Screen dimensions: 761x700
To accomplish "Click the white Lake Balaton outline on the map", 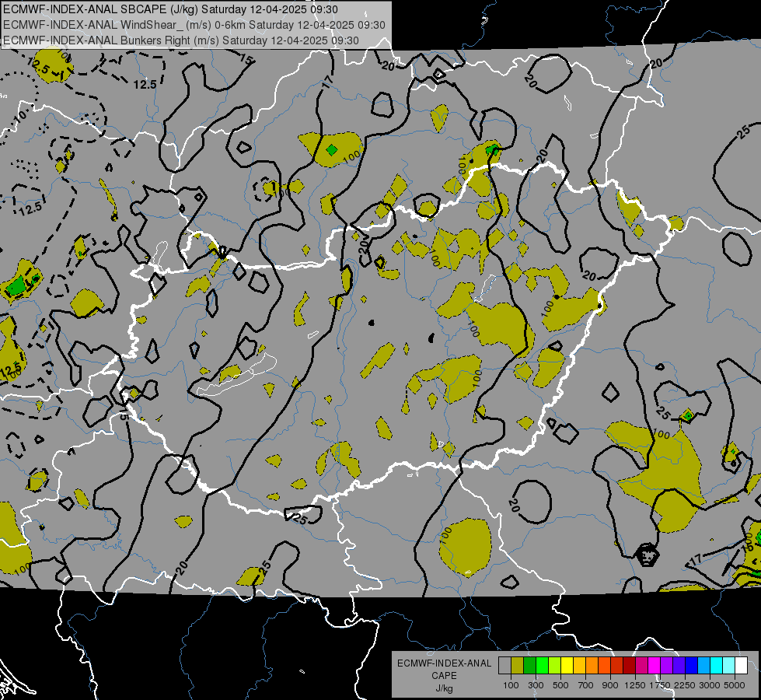I will [237, 375].
